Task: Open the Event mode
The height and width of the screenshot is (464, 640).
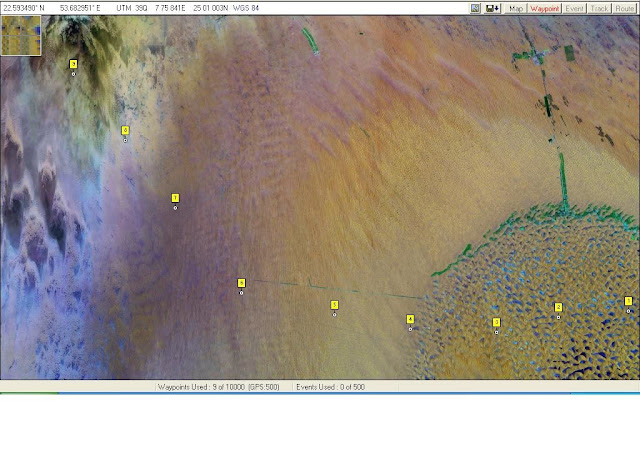Action: tap(574, 8)
